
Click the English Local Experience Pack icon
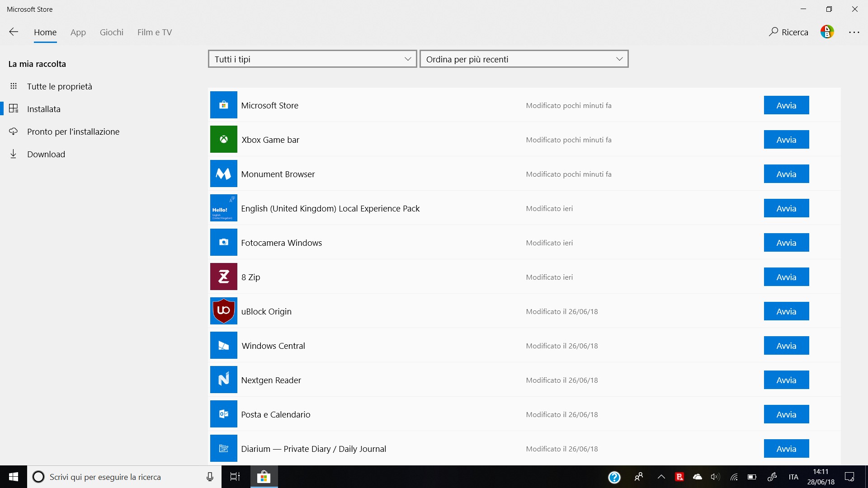coord(223,208)
